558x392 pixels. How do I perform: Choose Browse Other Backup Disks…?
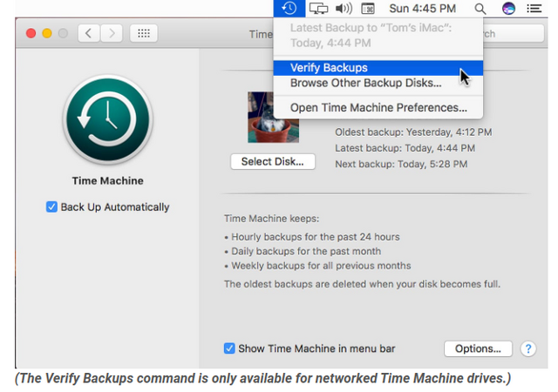[x=378, y=83]
